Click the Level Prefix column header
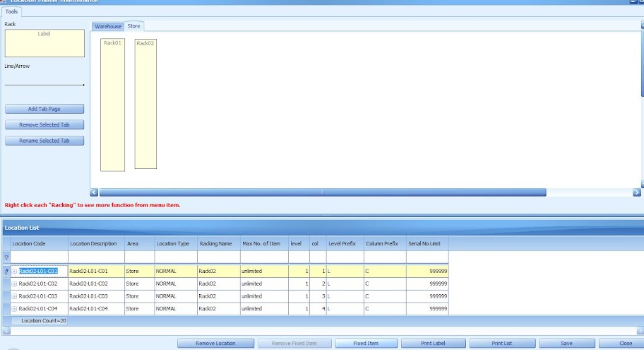This screenshot has height=350, width=644. coord(345,243)
